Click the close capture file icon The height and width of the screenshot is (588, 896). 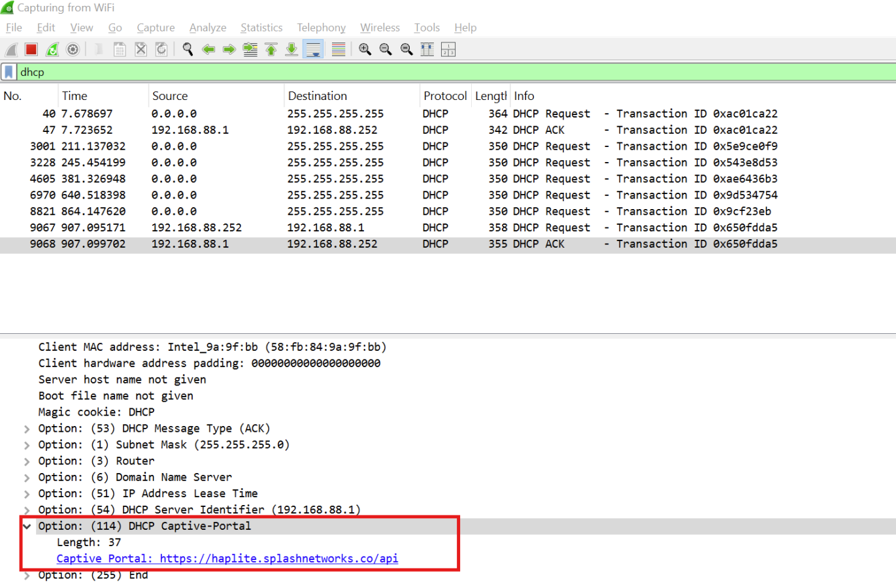coord(141,50)
